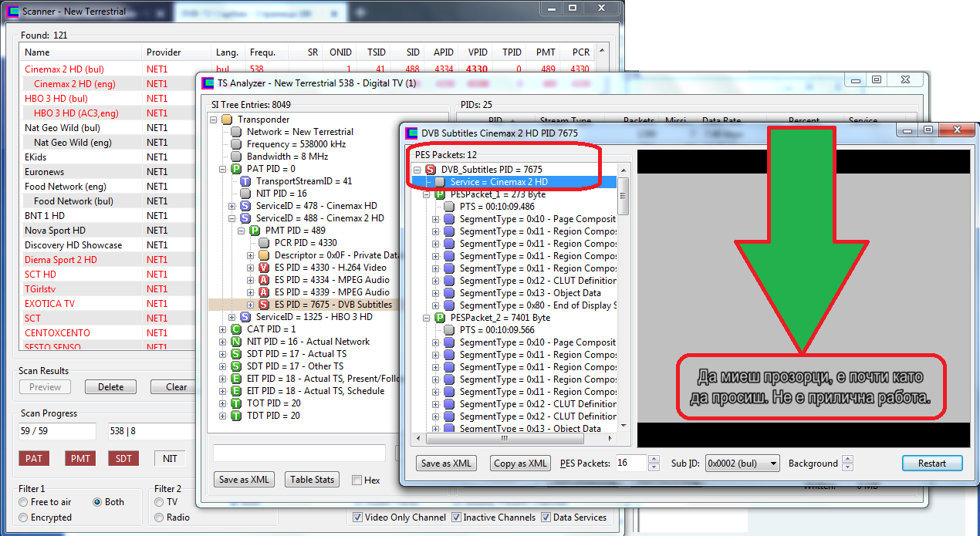Click the red V icon of ES PID 4330 H.264 Video
This screenshot has height=536, width=980.
[x=264, y=268]
